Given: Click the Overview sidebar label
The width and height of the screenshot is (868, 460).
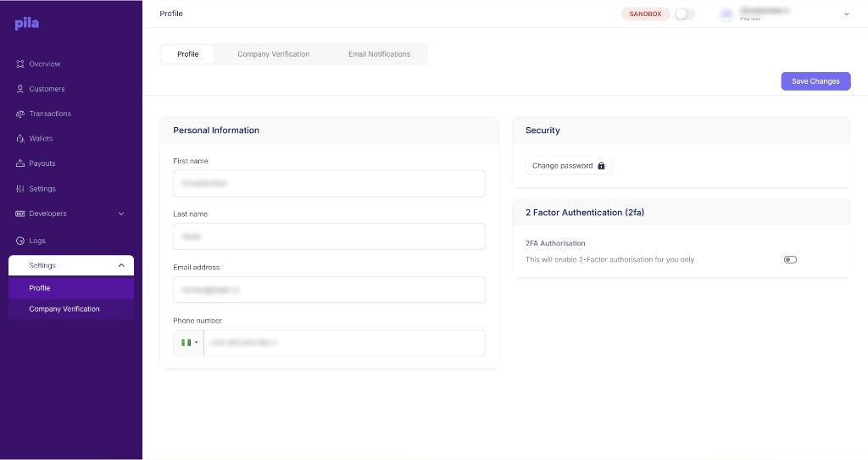Looking at the screenshot, I should (x=45, y=64).
